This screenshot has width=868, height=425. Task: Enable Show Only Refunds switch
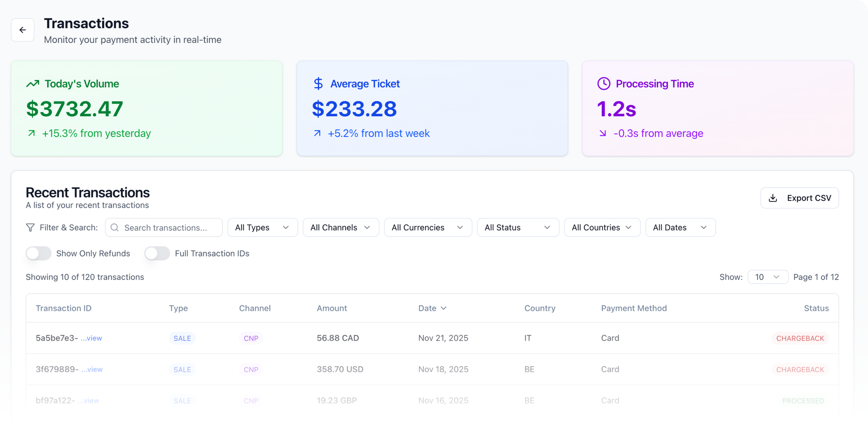(39, 253)
